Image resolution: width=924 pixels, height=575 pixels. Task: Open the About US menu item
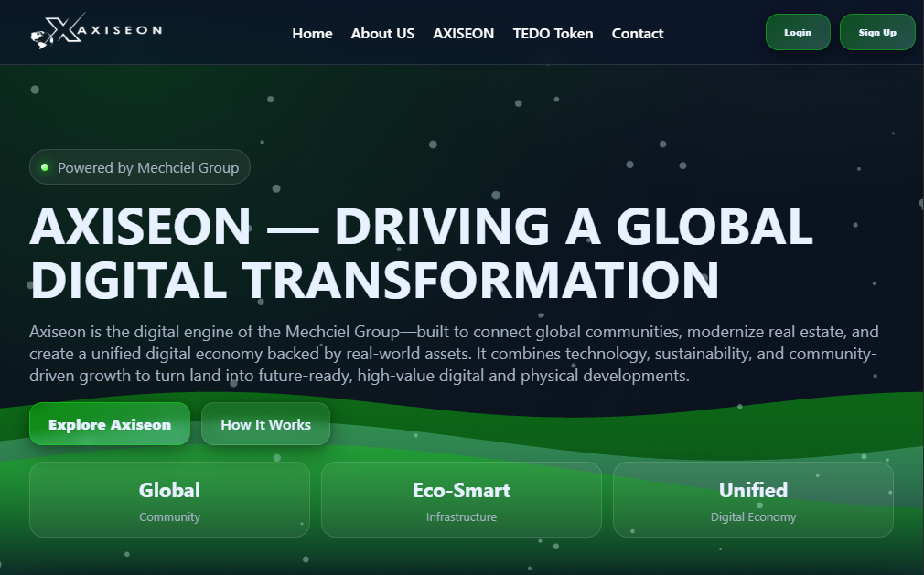coord(382,33)
